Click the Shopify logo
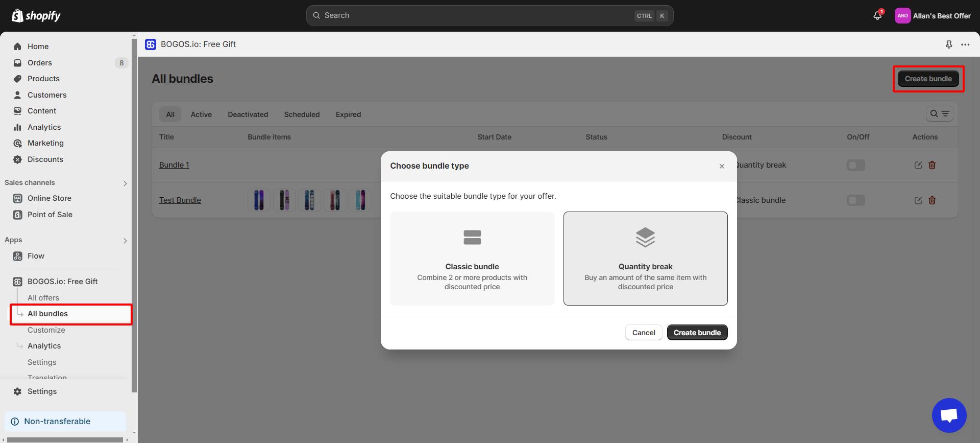The image size is (980, 443). [36, 16]
